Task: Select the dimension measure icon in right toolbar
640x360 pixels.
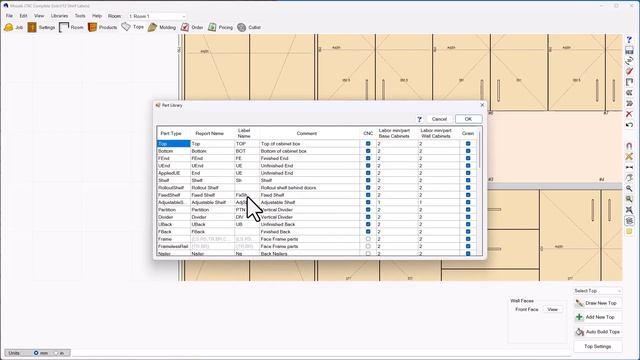Action: (629, 167)
